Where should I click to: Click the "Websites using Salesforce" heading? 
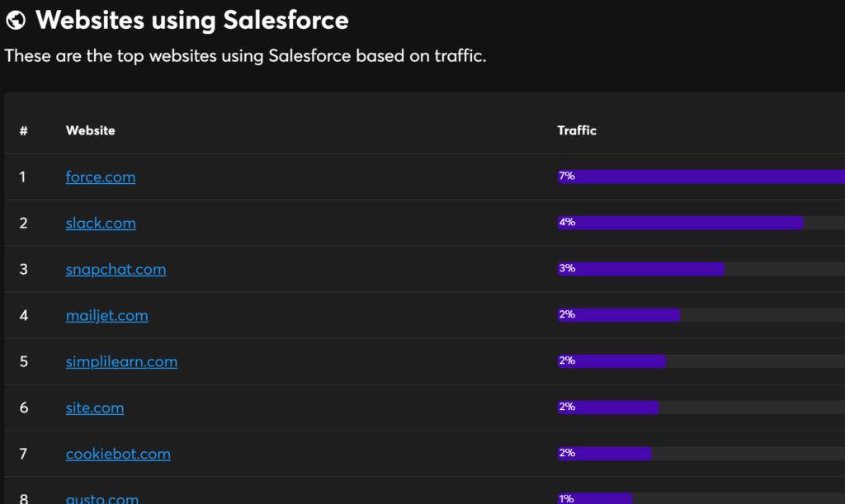click(x=192, y=21)
